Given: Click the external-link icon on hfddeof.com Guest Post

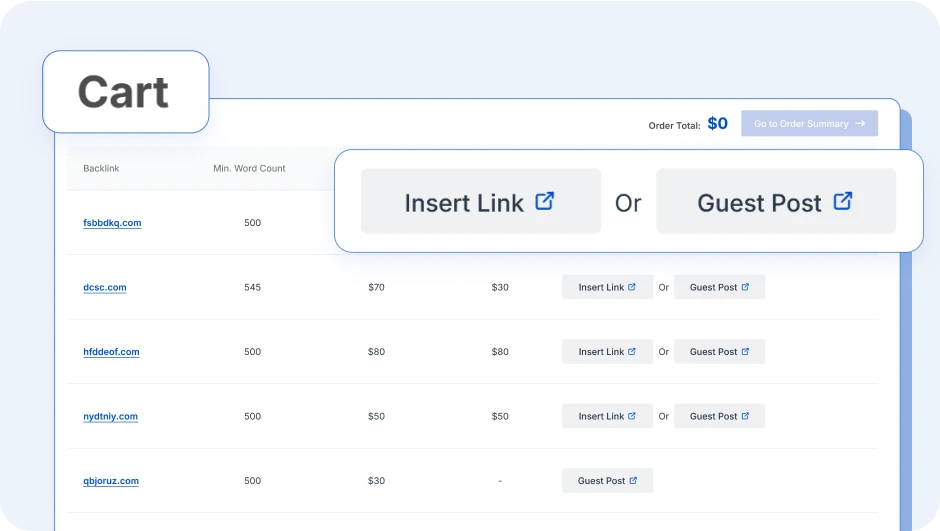Looking at the screenshot, I should (x=745, y=352).
